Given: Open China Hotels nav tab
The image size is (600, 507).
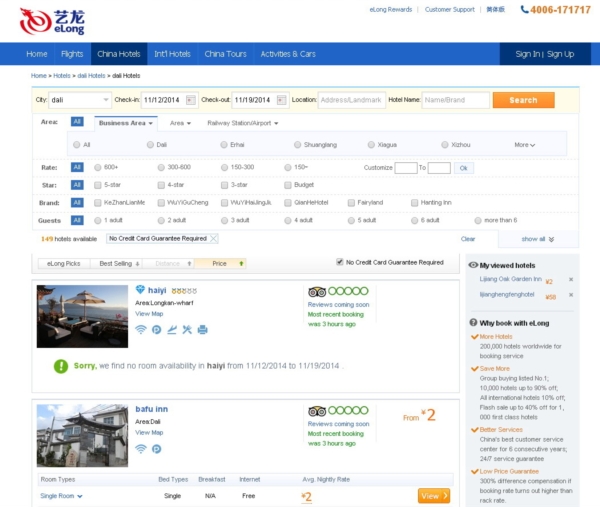Looking at the screenshot, I should click(x=119, y=54).
